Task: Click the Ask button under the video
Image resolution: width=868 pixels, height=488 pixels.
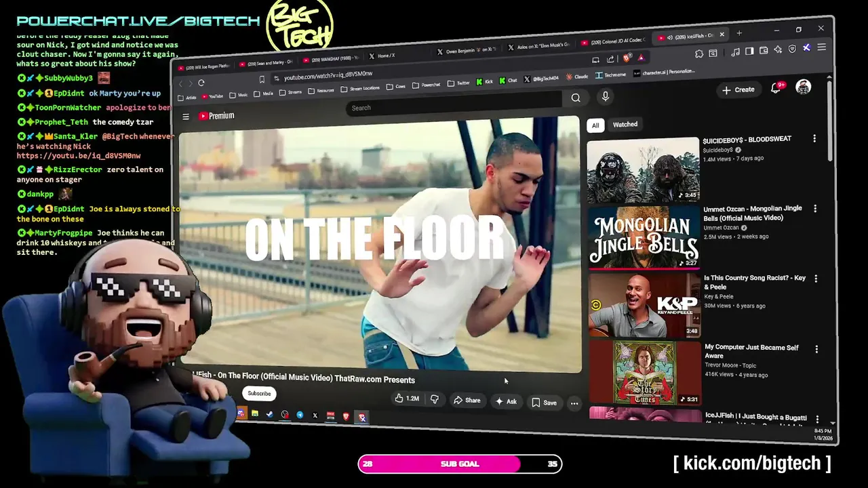Action: [506, 402]
